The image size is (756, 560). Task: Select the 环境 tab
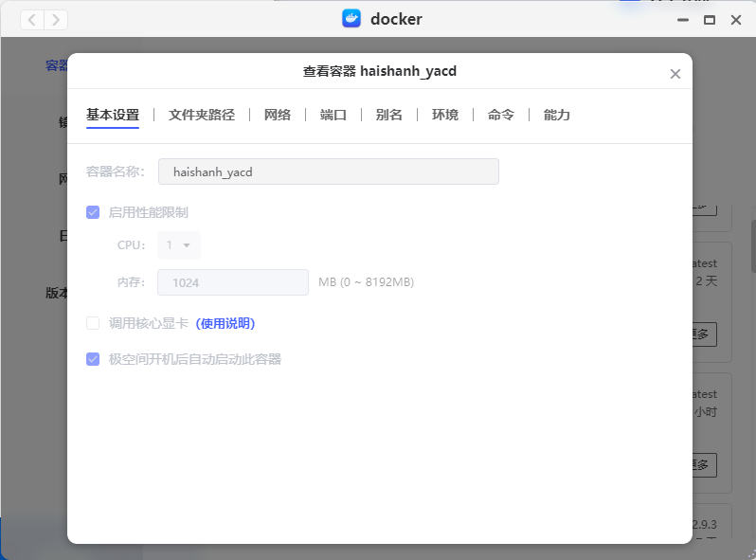pyautogui.click(x=445, y=115)
